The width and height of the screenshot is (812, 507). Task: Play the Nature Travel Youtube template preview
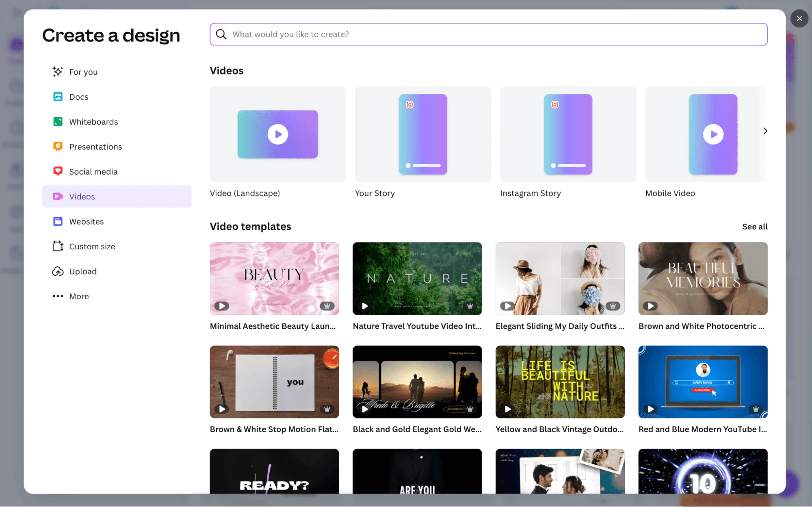pos(365,306)
